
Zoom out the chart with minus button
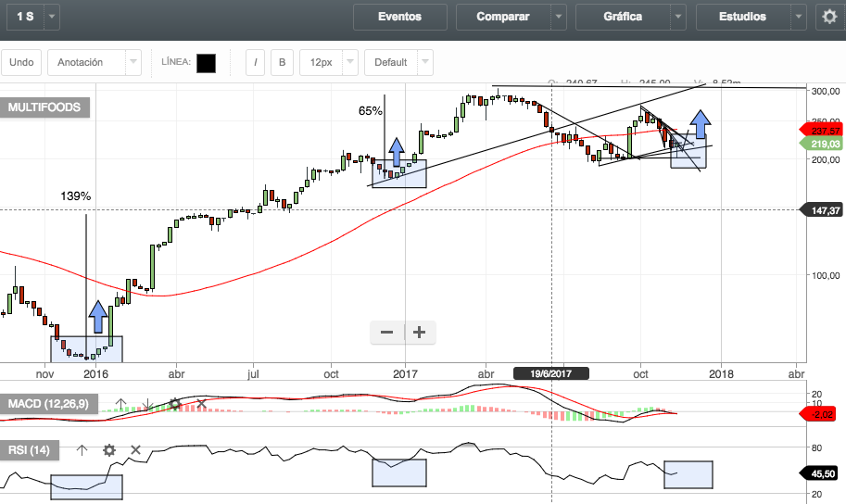[x=387, y=333]
